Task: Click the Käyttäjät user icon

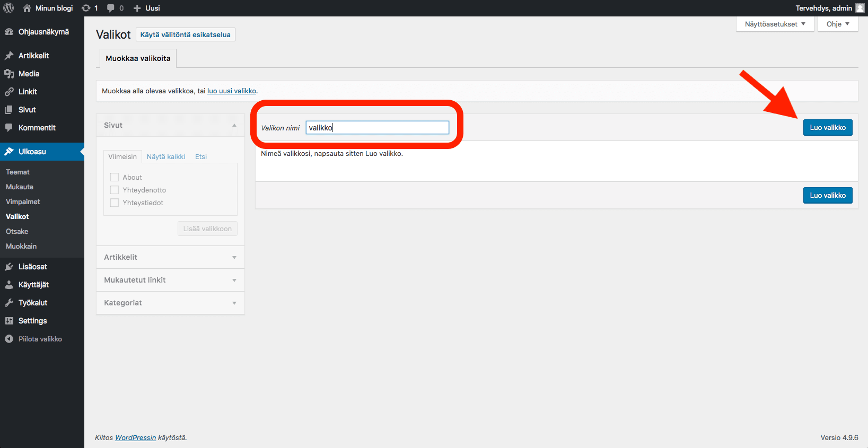Action: click(9, 285)
